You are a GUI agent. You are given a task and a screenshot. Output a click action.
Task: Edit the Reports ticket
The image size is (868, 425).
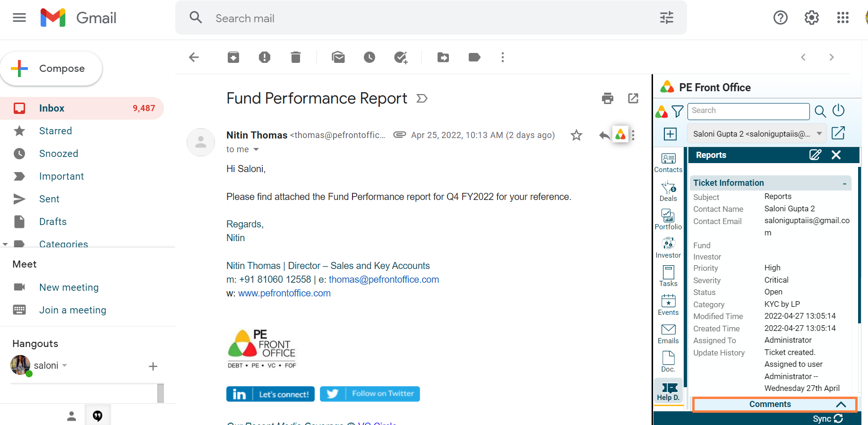click(815, 155)
